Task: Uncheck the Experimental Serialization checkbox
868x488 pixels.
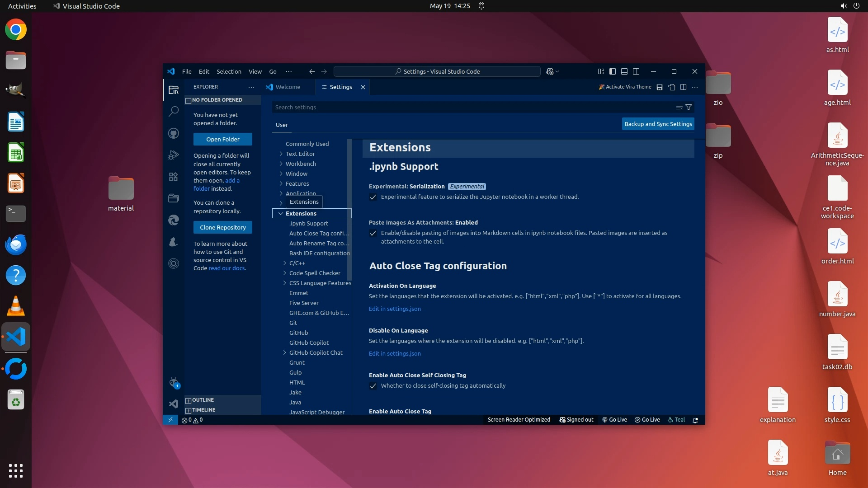Action: (x=373, y=197)
